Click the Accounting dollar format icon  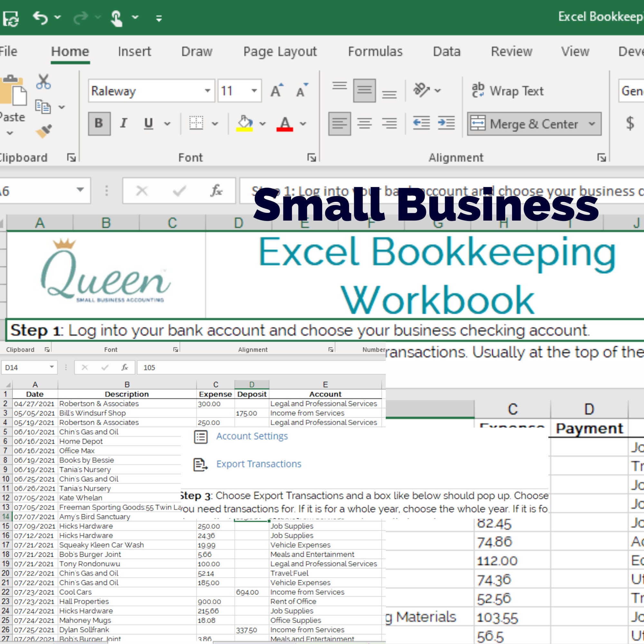[x=630, y=123]
